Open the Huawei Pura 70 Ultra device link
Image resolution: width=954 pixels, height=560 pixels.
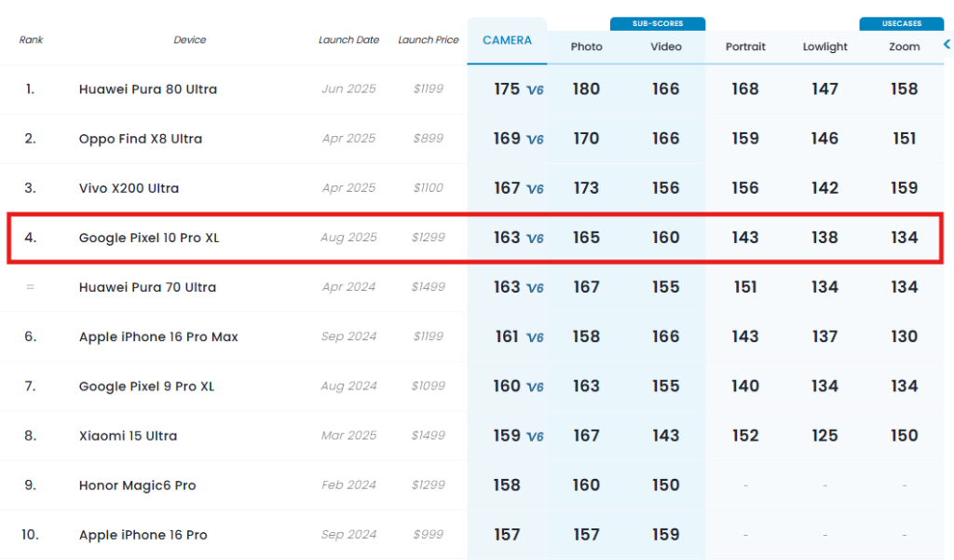(147, 287)
